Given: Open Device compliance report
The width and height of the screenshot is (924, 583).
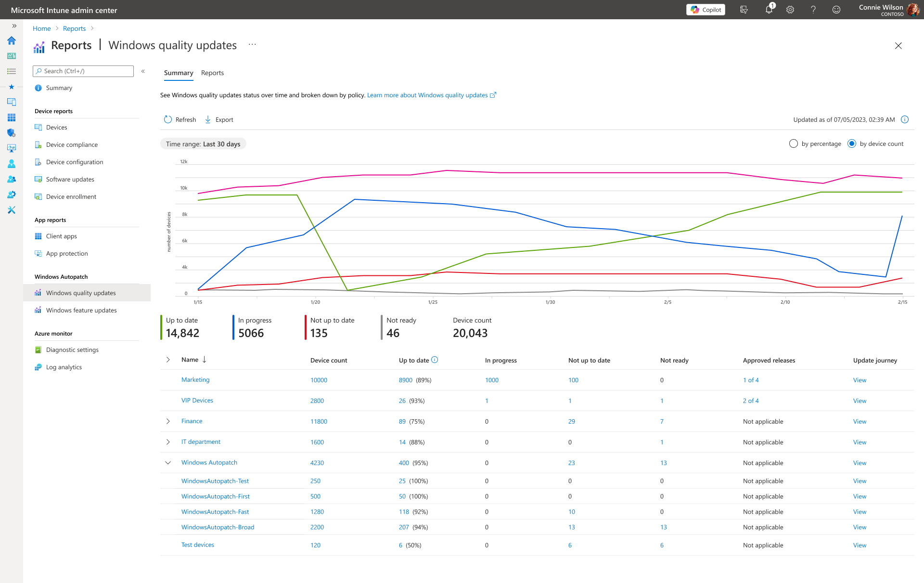Looking at the screenshot, I should (x=72, y=145).
